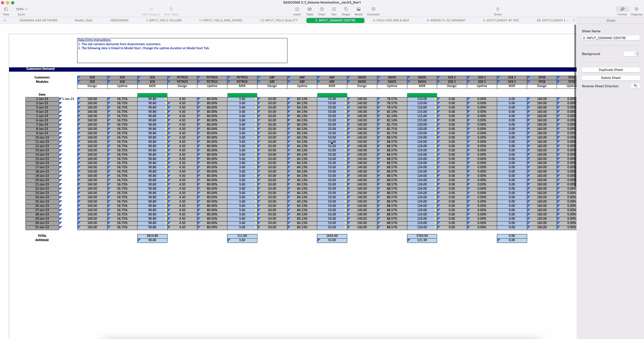This screenshot has height=339, width=644.
Task: Open the View sidebar menu icon
Action: [x=6, y=9]
